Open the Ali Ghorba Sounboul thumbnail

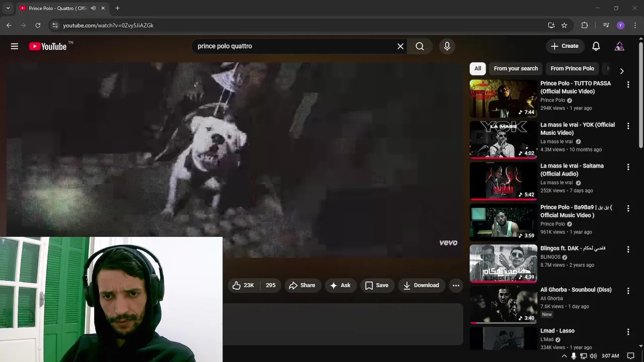click(x=503, y=305)
